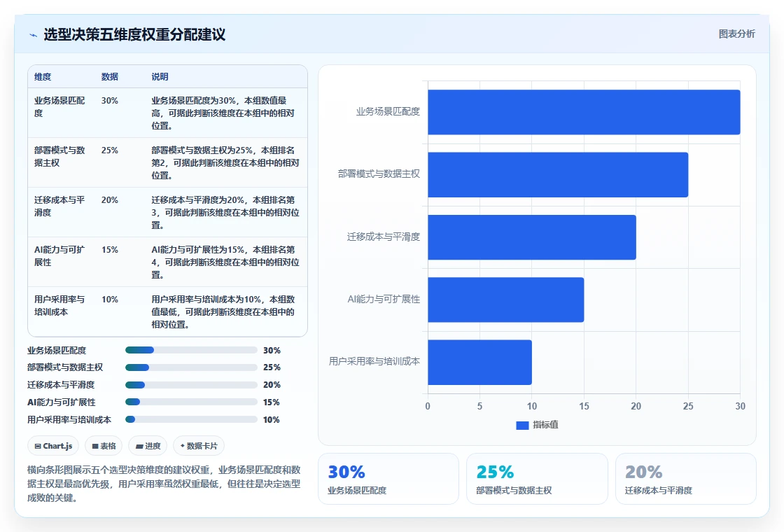Click the 业务场景匹配度 chart bar
This screenshot has width=784, height=532.
click(584, 112)
